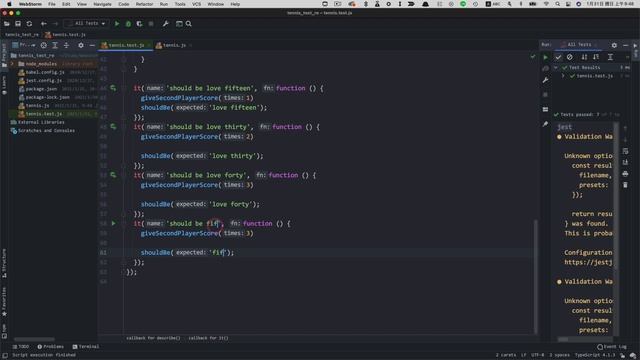The width and height of the screenshot is (640, 360).
Task: Select package-lock.json in project tree
Action: pos(47,97)
